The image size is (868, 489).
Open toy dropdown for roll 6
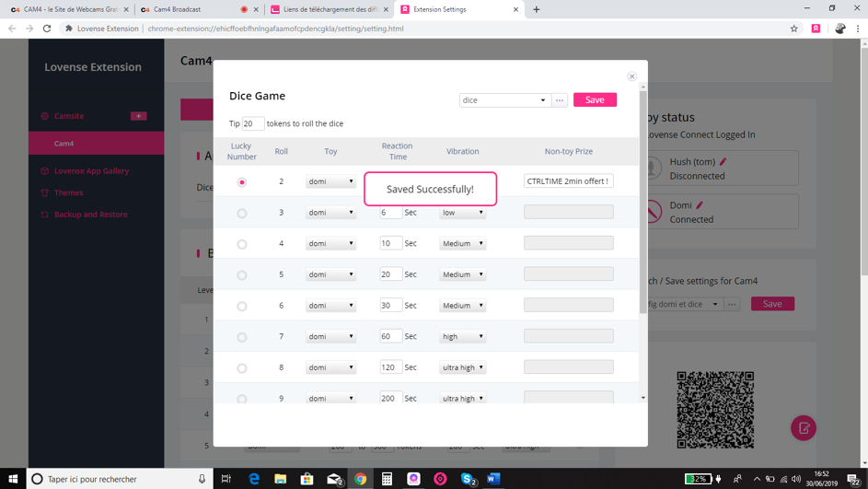pos(330,306)
